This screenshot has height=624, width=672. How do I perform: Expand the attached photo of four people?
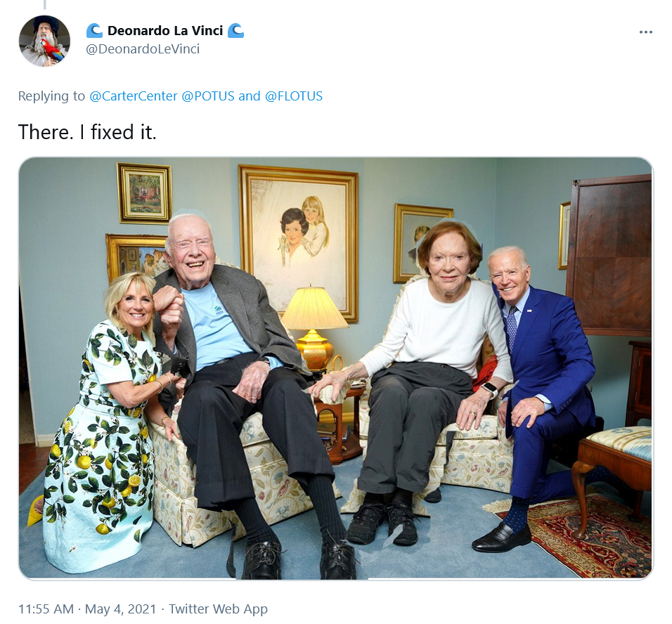pos(336,369)
